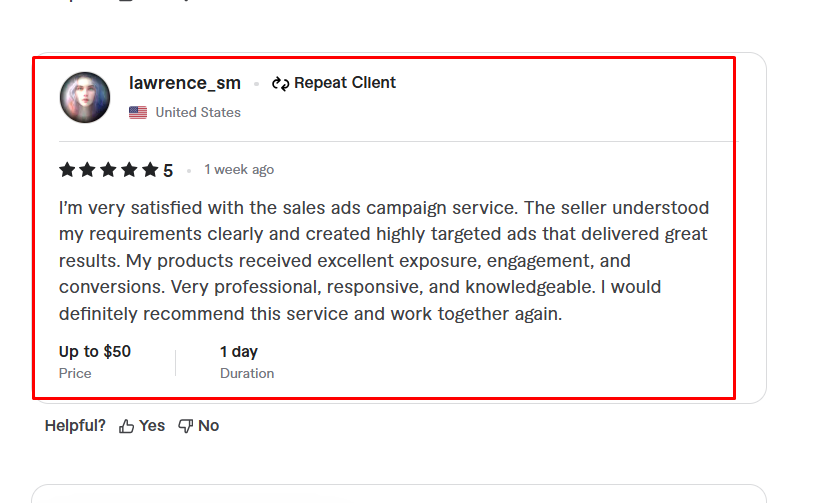Mark review unhelpful with thumbs-down icon

[186, 426]
